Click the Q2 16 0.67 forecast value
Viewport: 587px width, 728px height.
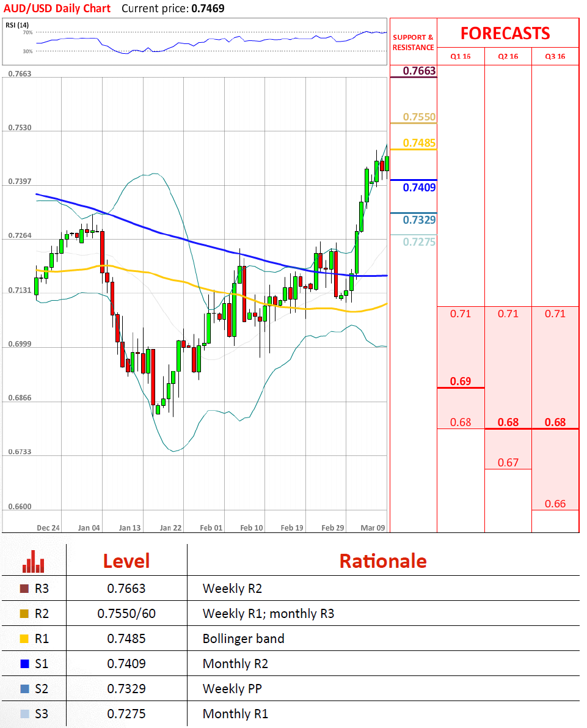(x=508, y=463)
